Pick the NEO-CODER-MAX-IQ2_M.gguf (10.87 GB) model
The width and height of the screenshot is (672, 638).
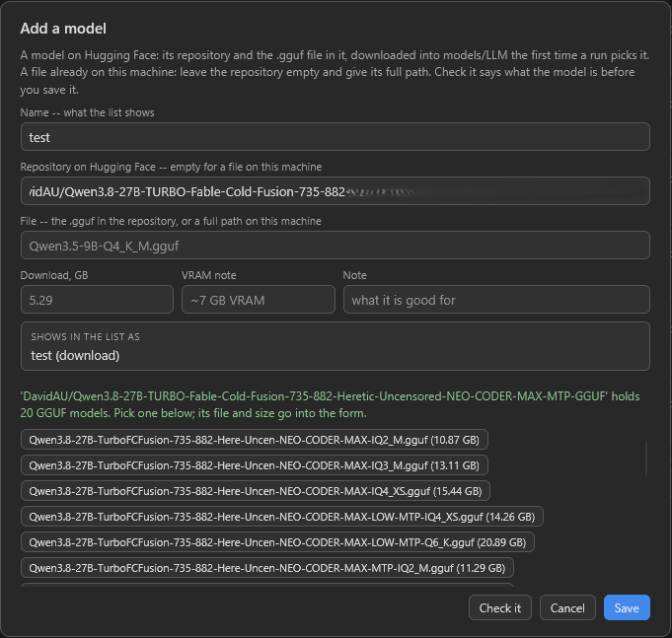click(x=255, y=440)
